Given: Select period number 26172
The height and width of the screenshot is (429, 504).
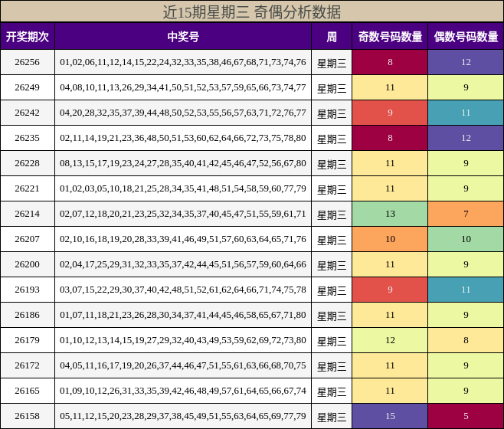Looking at the screenshot, I should (28, 365).
